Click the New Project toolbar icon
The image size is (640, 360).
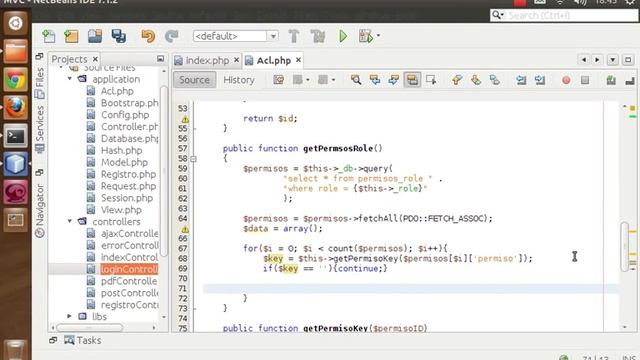click(x=71, y=36)
